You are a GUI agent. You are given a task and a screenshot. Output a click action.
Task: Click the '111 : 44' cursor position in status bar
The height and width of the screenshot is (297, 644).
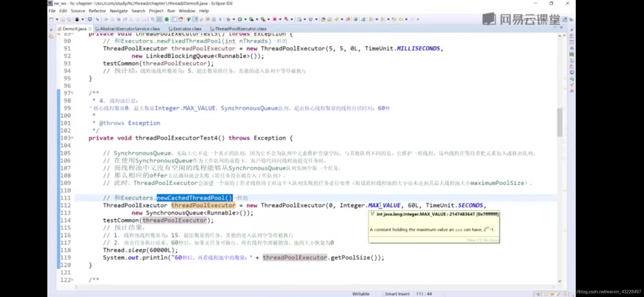[424, 294]
